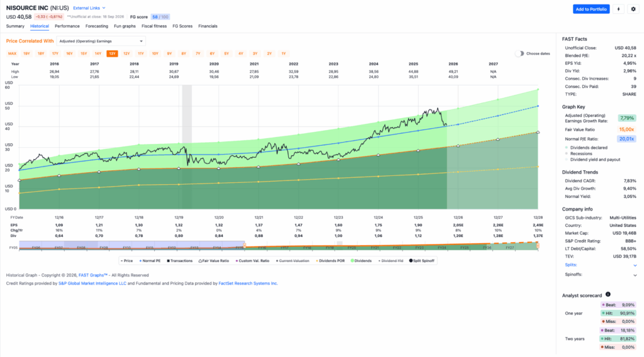Toggle Fair Value Ratio legend item
The image size is (644, 357).
214,261
